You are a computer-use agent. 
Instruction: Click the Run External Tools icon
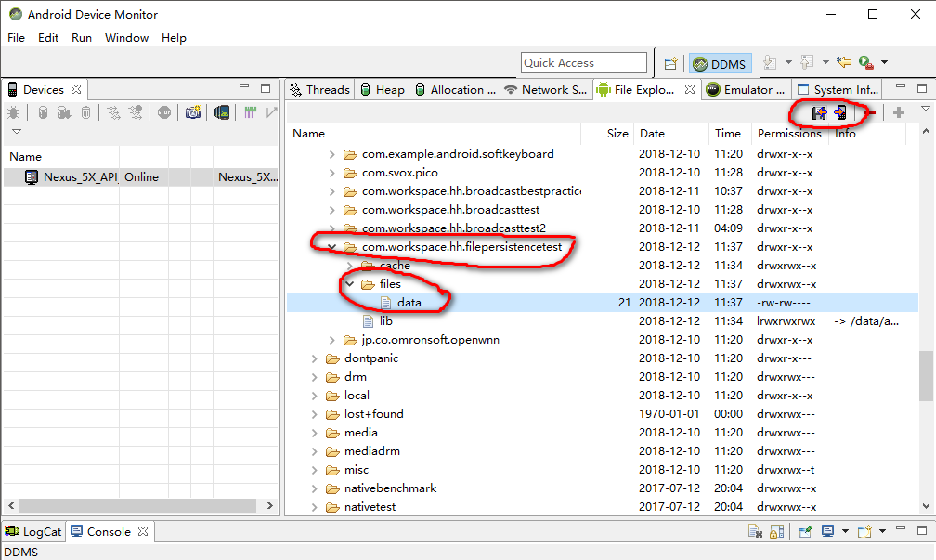point(866,62)
